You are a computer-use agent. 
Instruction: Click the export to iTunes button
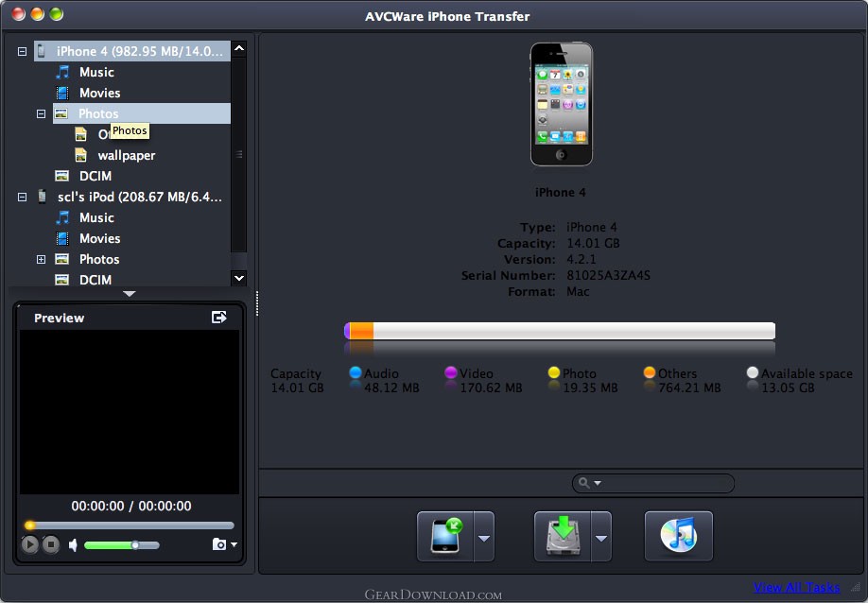pyautogui.click(x=679, y=537)
